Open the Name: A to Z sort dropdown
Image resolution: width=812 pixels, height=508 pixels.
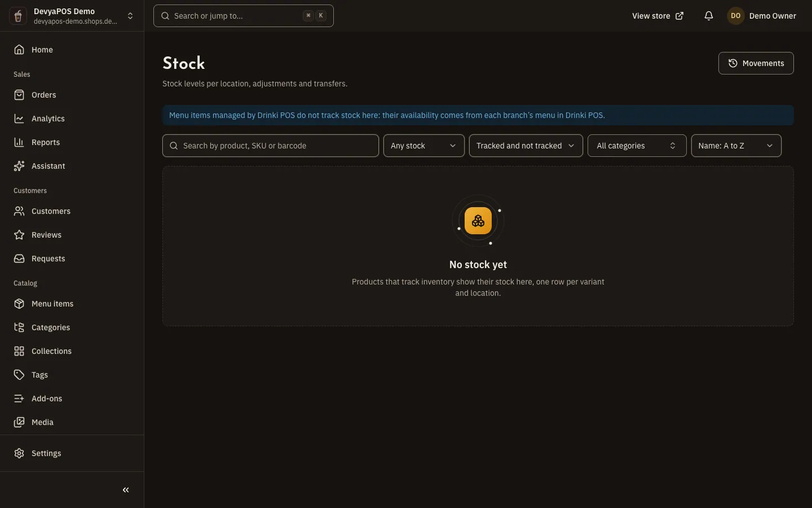pyautogui.click(x=736, y=146)
